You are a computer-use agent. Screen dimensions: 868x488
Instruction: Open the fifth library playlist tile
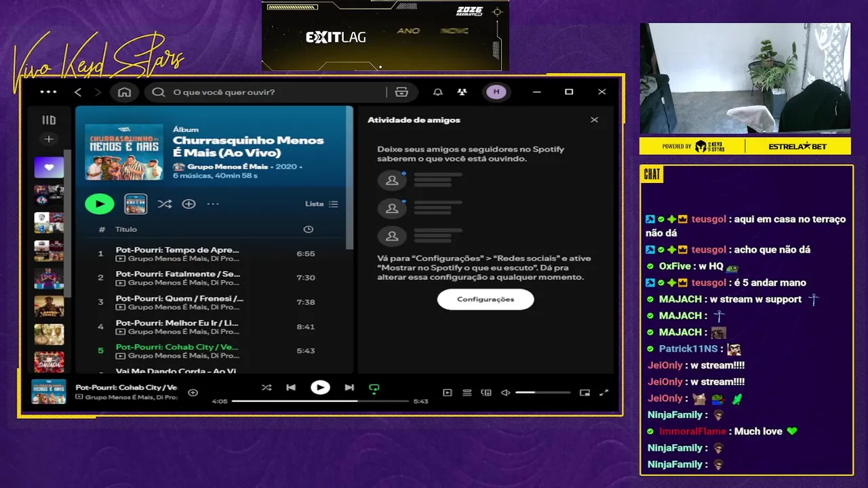point(49,279)
